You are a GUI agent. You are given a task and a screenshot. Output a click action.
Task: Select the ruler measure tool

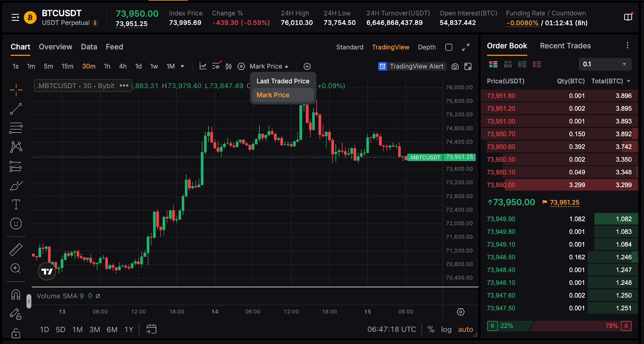coord(16,250)
